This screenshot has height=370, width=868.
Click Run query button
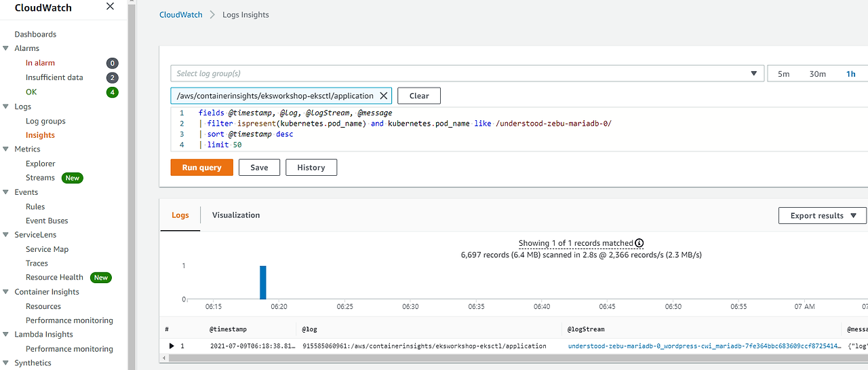(x=202, y=168)
